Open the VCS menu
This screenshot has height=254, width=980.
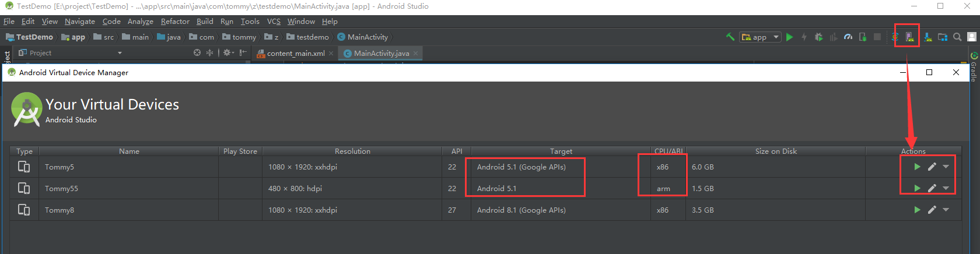pos(274,22)
